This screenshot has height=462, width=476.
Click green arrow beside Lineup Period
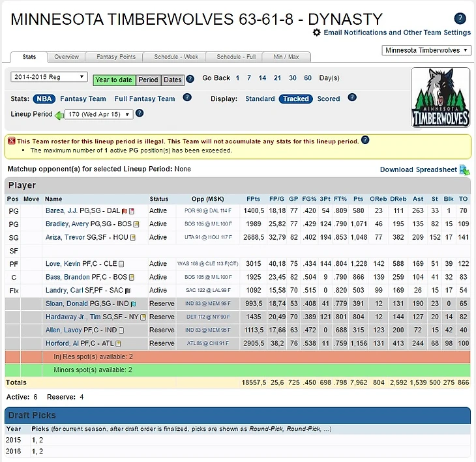(x=59, y=115)
